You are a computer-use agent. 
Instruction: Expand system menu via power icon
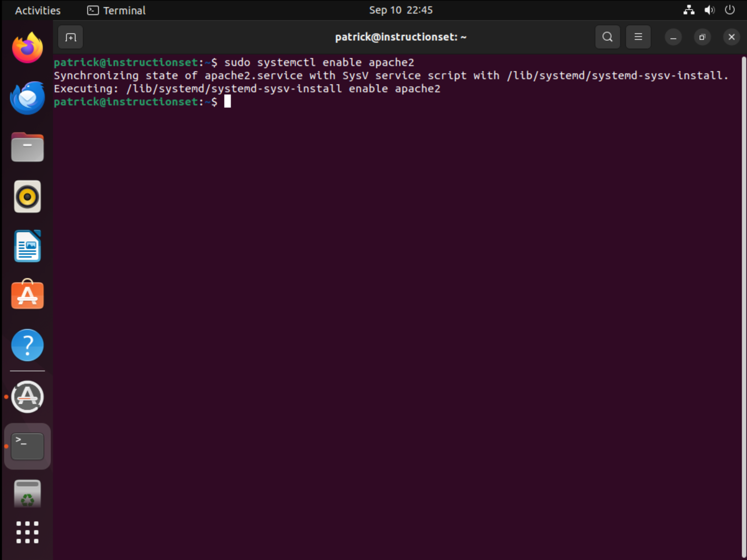(x=730, y=10)
